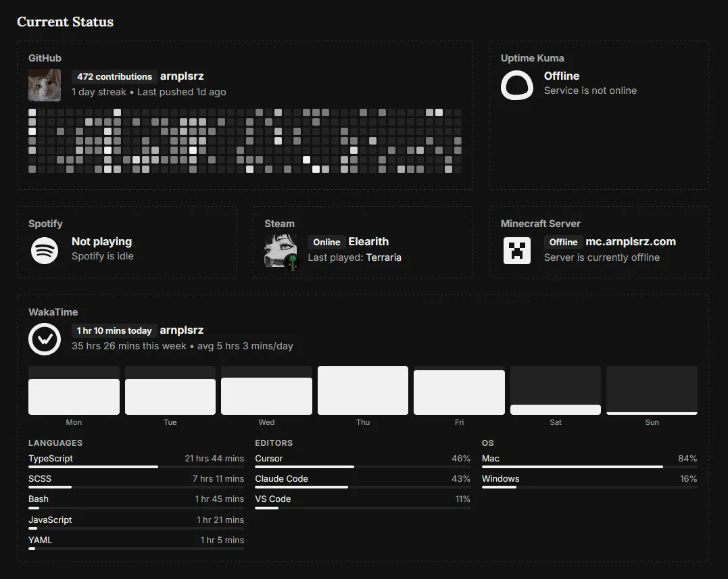
Task: Click the Terraria last played game text
Action: pyautogui.click(x=383, y=257)
